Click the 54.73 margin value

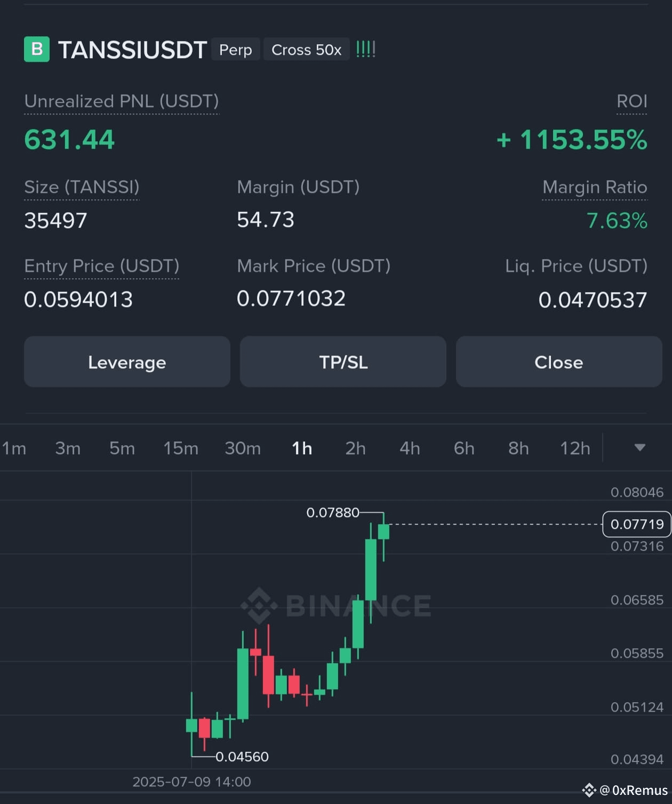pyautogui.click(x=266, y=220)
